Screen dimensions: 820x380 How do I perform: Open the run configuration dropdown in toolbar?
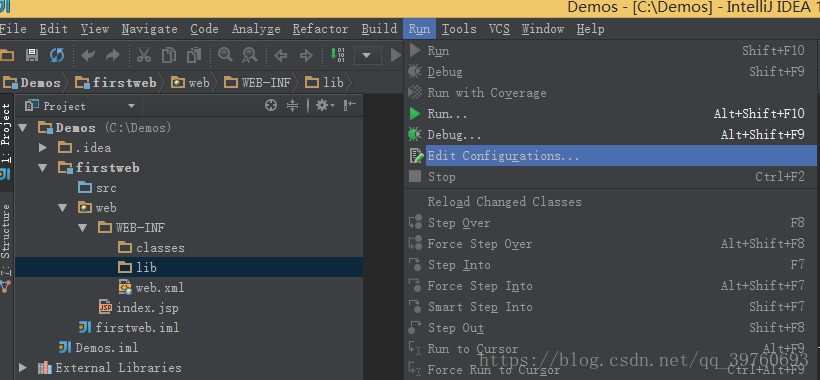(368, 55)
